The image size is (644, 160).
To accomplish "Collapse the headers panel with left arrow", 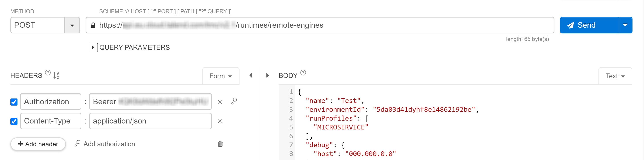I will point(251,75).
